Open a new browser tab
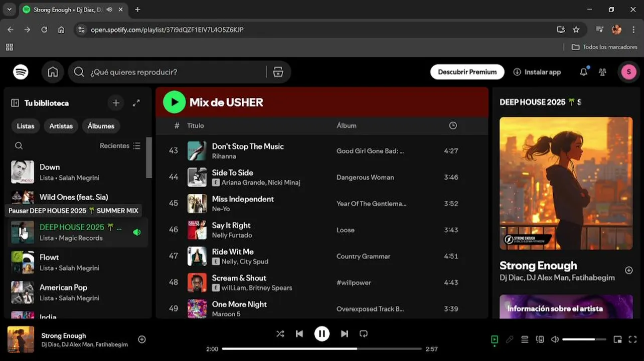This screenshot has width=644, height=361. 137,9
